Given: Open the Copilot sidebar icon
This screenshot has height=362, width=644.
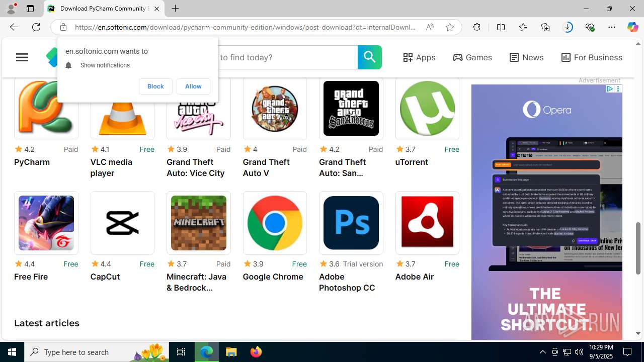Looking at the screenshot, I should pos(632,27).
